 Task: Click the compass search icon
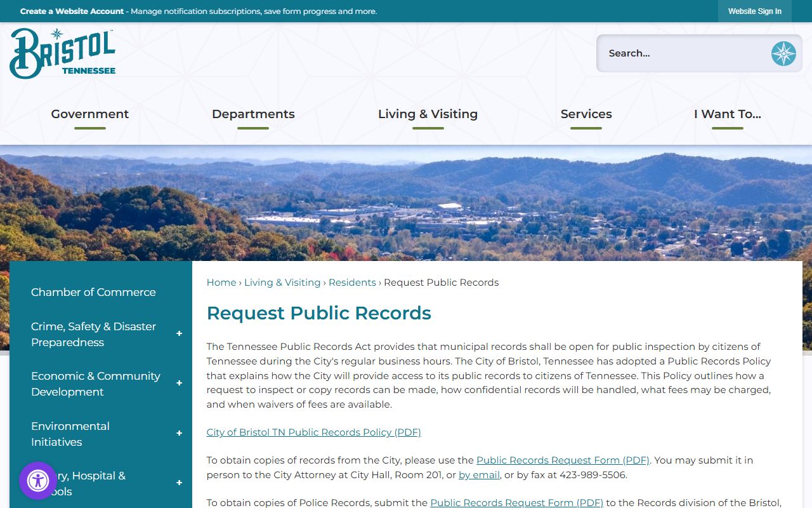pyautogui.click(x=783, y=53)
